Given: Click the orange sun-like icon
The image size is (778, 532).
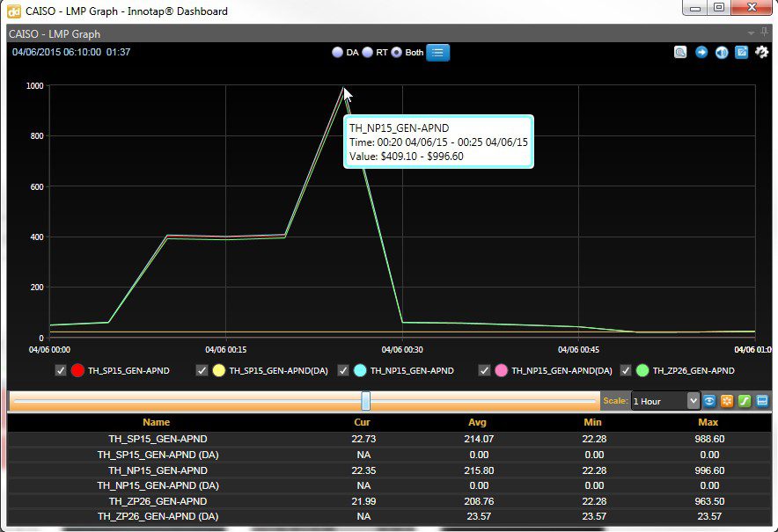Looking at the screenshot, I should coord(727,401).
